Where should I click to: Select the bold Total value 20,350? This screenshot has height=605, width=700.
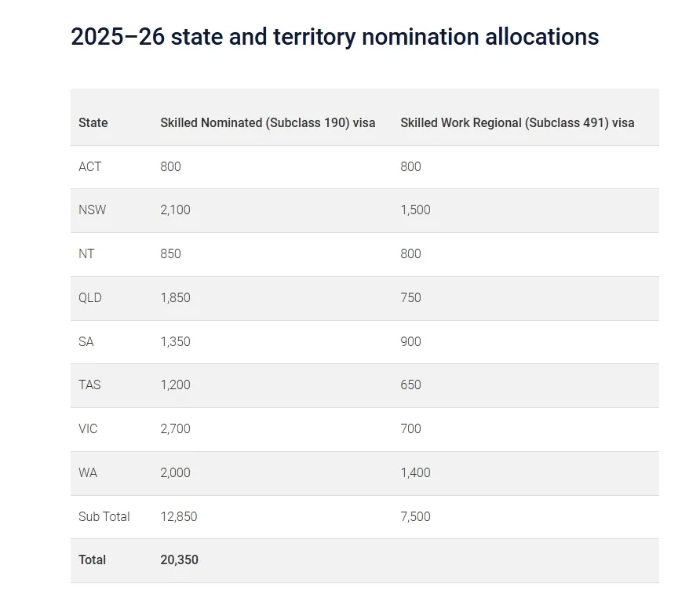pos(179,560)
